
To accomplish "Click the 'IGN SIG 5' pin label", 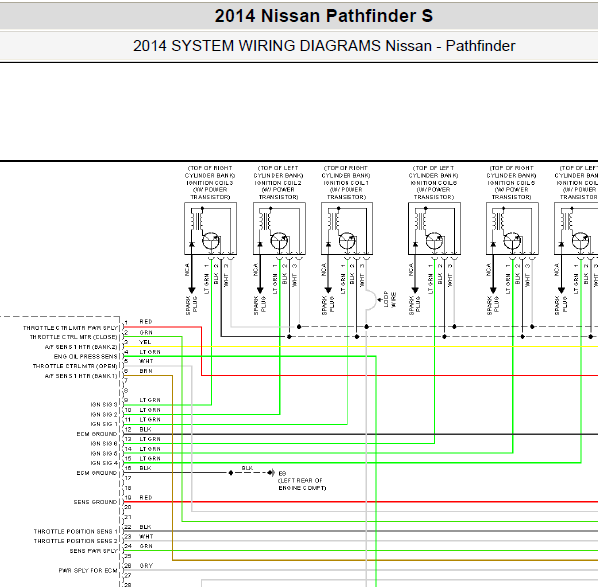I will (104, 454).
